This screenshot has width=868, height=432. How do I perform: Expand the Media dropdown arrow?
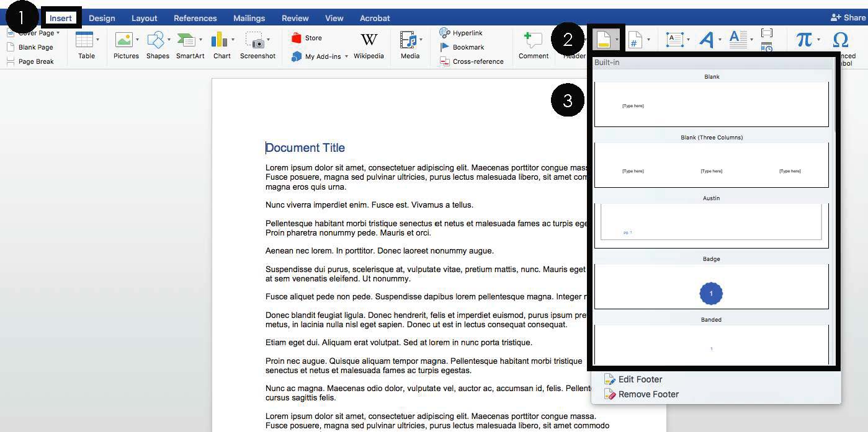(x=421, y=40)
